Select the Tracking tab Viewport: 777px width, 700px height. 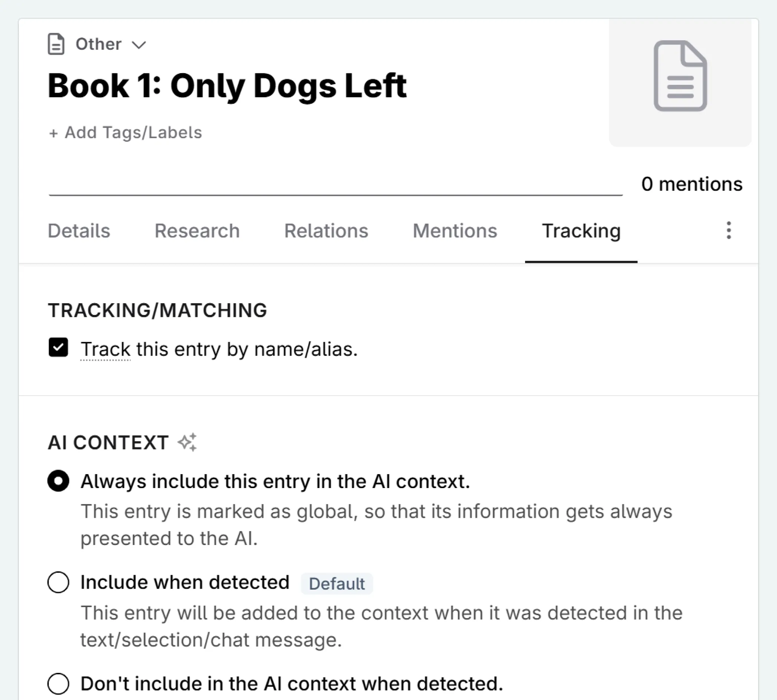point(581,231)
